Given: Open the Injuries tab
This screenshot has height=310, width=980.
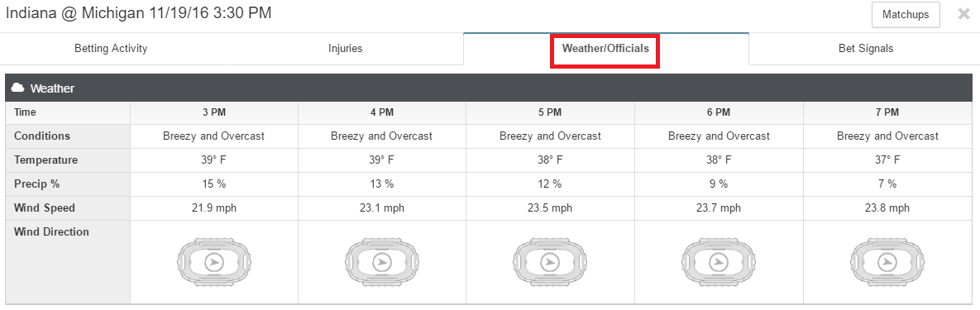Looking at the screenshot, I should click(x=345, y=48).
